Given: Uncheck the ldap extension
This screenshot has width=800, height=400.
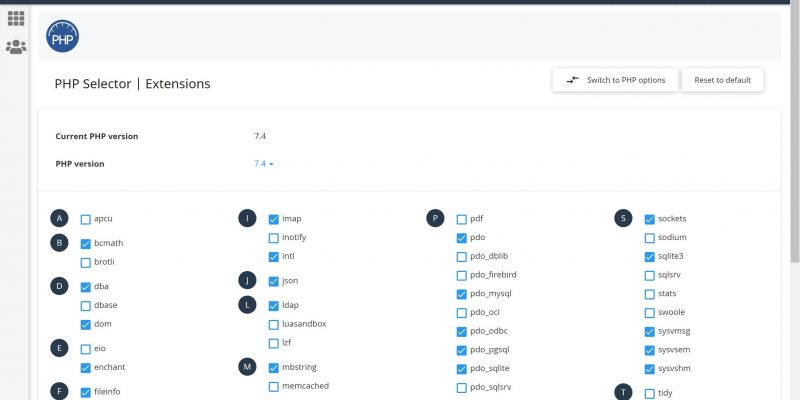Looking at the screenshot, I should point(273,306).
